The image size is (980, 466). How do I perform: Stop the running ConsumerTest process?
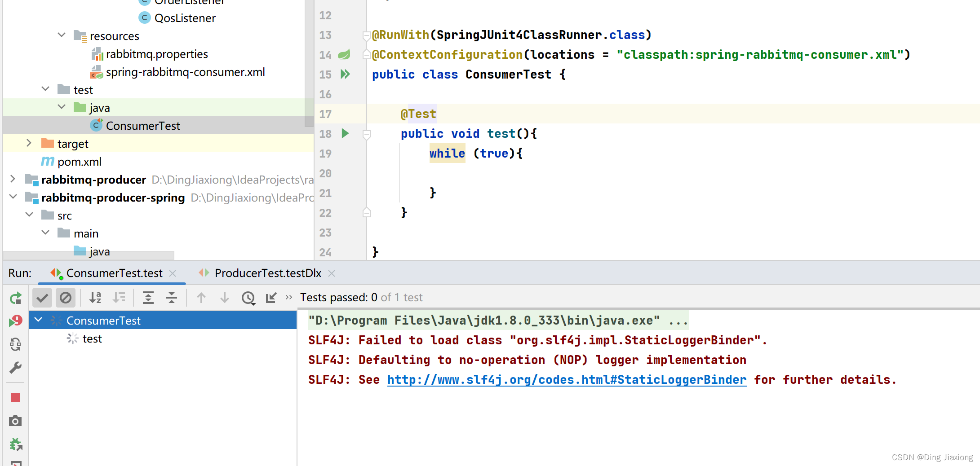(x=15, y=397)
